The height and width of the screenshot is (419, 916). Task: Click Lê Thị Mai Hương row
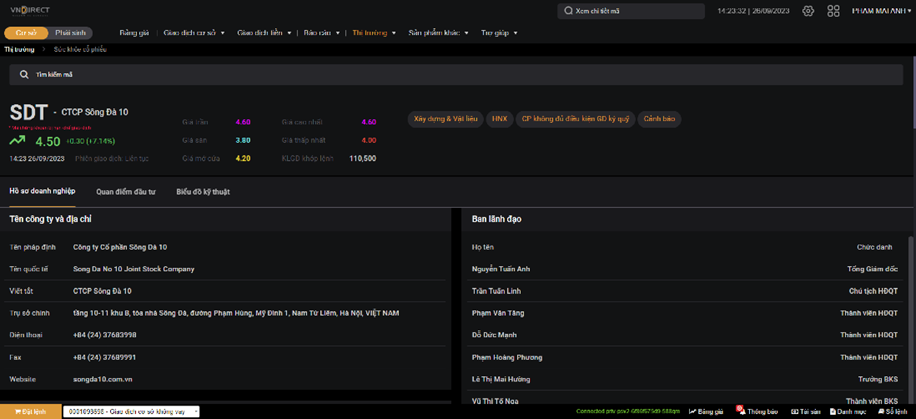click(x=685, y=379)
